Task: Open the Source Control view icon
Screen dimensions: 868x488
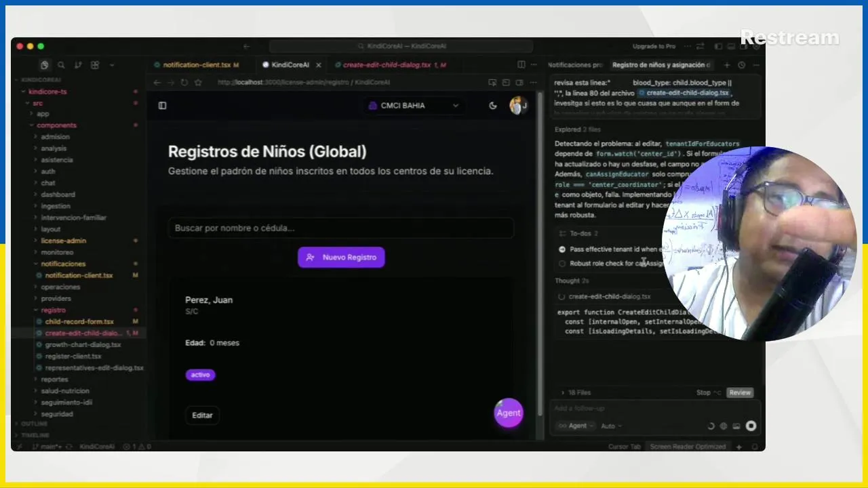Action: point(78,65)
